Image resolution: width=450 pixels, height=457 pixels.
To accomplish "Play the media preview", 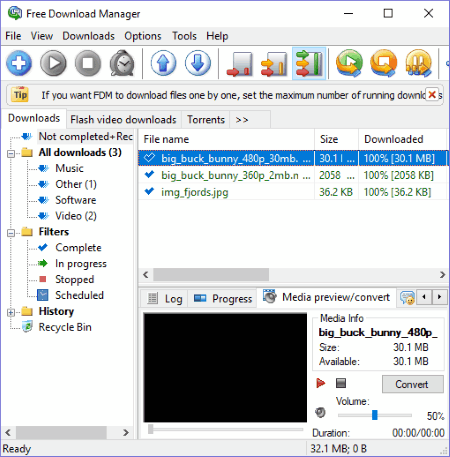I will [x=320, y=383].
